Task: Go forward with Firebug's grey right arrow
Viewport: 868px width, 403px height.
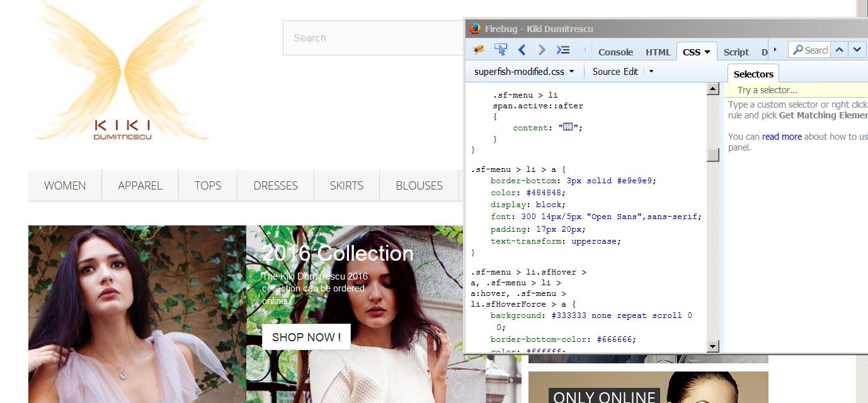Action: [542, 50]
